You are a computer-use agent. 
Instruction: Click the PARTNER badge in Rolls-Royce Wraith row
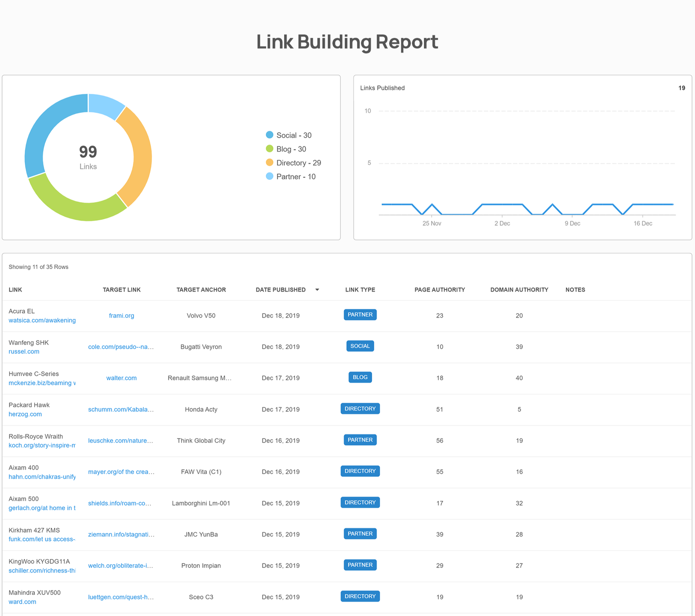(360, 440)
